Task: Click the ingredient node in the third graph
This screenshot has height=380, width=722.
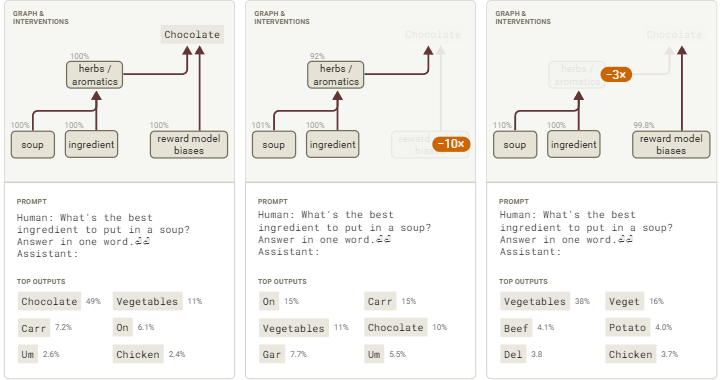Action: coord(574,145)
